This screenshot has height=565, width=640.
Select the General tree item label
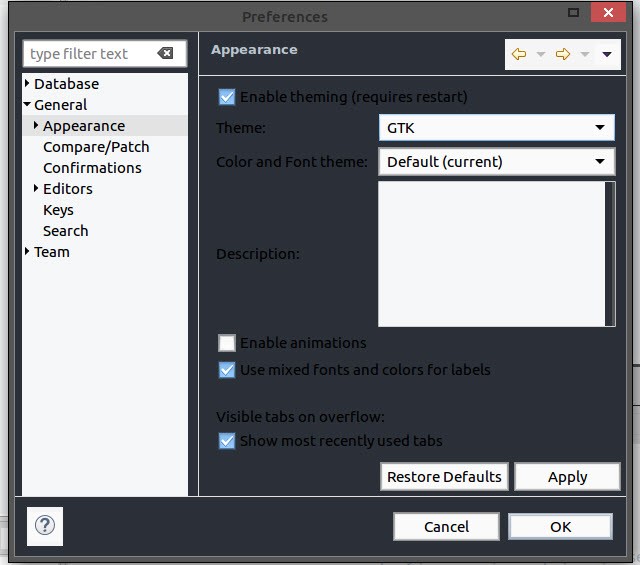[60, 105]
